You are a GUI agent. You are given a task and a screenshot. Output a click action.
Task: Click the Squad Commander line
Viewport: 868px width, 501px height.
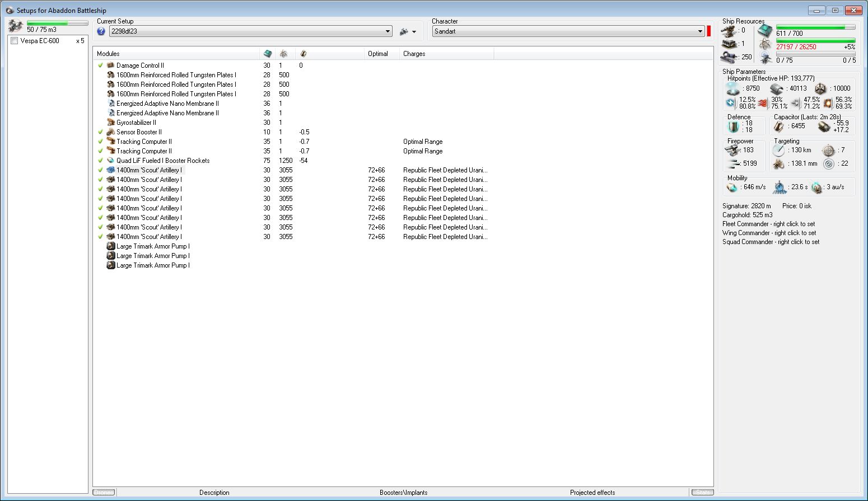[x=771, y=242]
